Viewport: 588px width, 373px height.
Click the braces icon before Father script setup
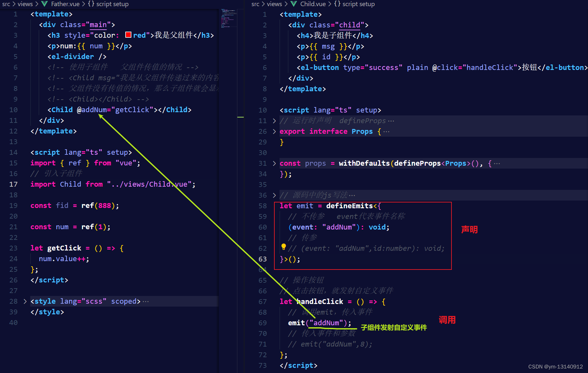[x=91, y=4]
